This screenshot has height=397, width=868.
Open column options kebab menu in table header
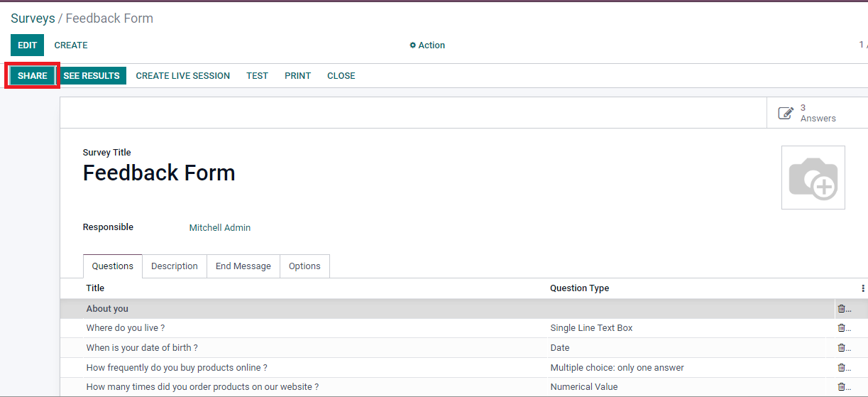pyautogui.click(x=862, y=288)
